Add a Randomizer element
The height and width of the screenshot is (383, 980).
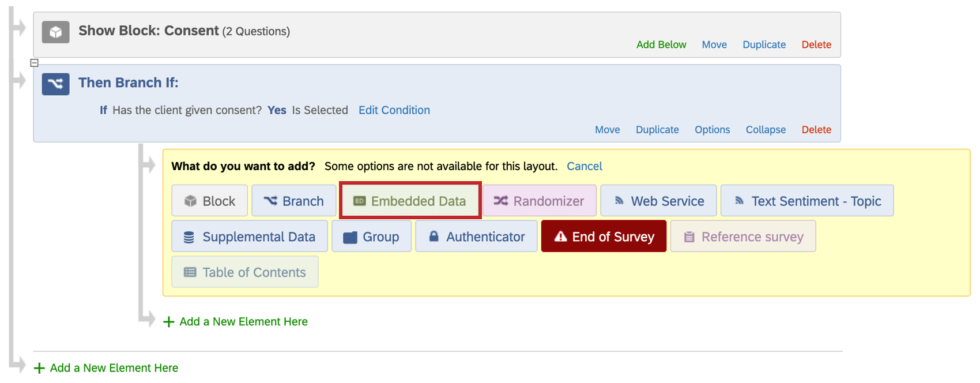pos(539,201)
